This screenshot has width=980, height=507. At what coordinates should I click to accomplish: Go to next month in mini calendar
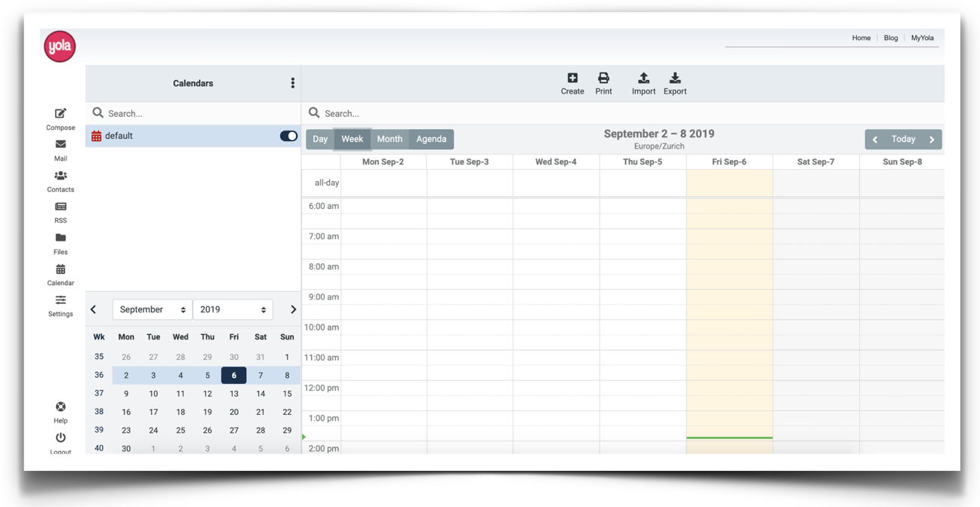[x=293, y=310]
